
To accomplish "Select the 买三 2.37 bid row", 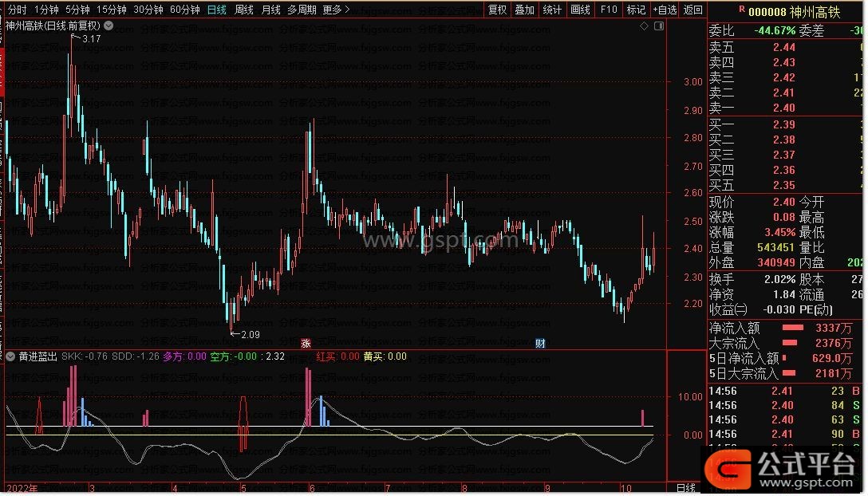I will (x=785, y=155).
